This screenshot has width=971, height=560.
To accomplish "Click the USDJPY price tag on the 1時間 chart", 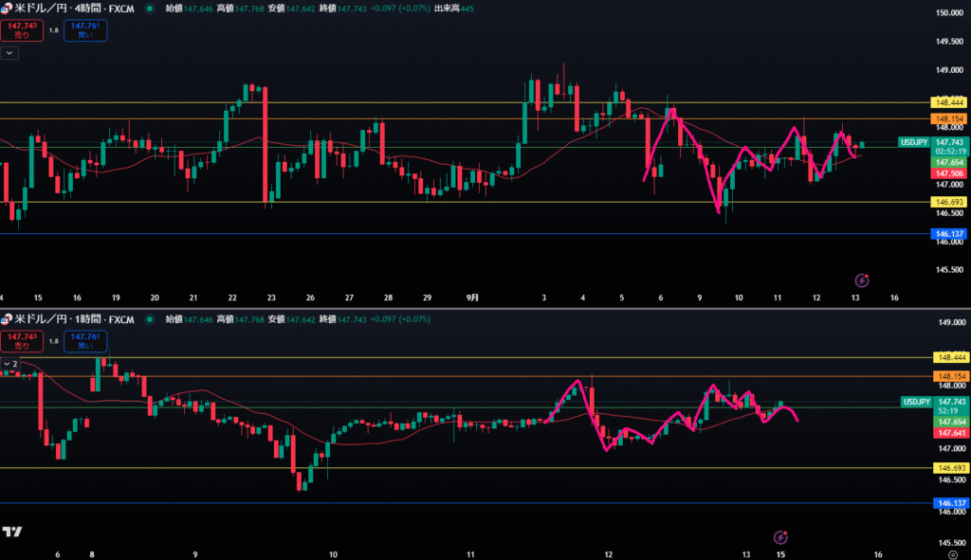I will tap(917, 402).
